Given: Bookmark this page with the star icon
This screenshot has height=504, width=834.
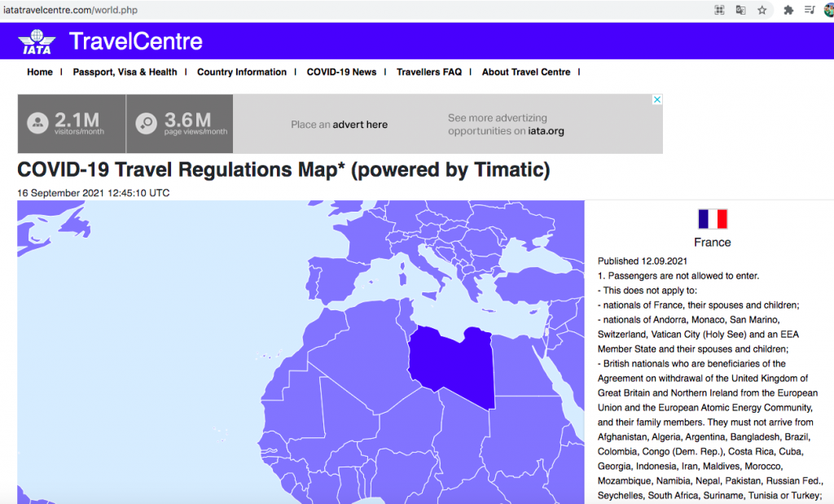Looking at the screenshot, I should tap(762, 10).
